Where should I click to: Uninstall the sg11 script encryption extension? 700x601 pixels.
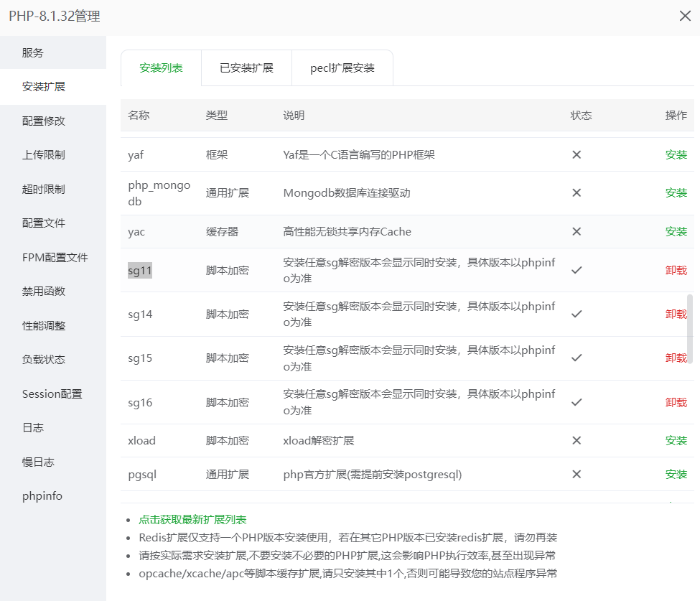point(676,270)
